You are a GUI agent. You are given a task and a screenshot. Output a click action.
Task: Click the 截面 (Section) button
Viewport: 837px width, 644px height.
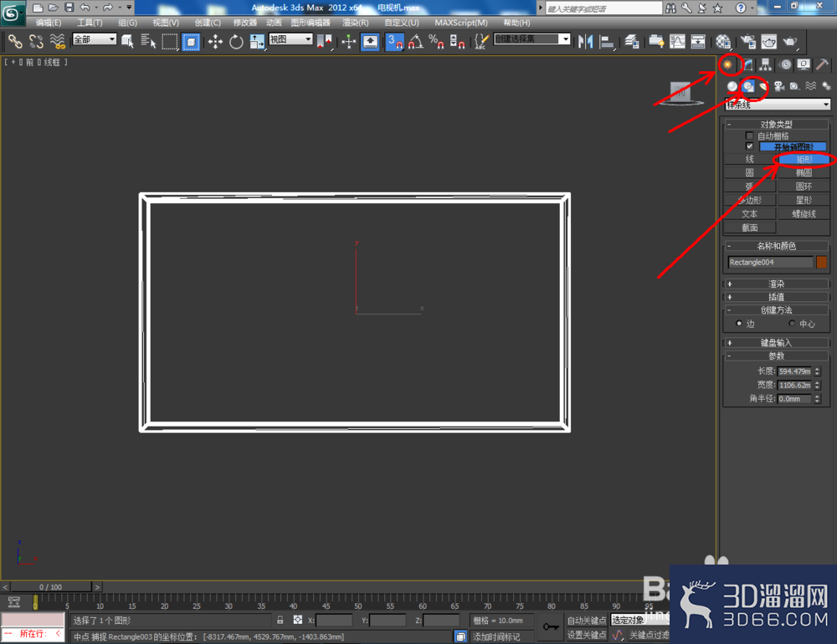749,227
